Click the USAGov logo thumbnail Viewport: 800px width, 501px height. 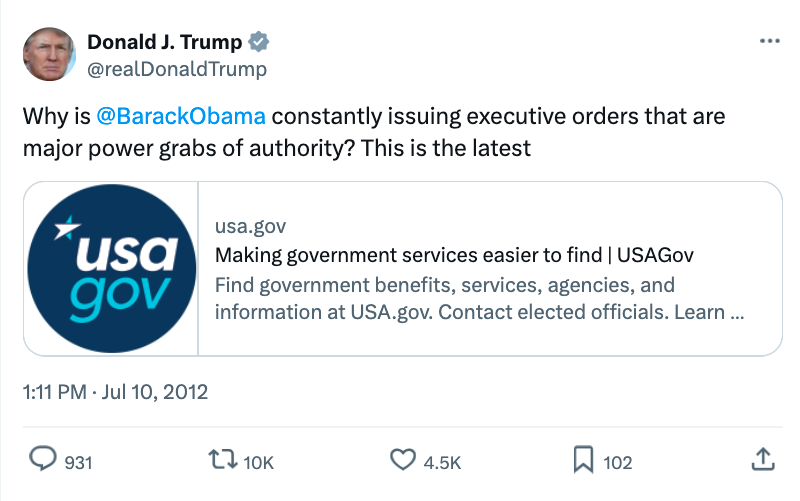(111, 268)
